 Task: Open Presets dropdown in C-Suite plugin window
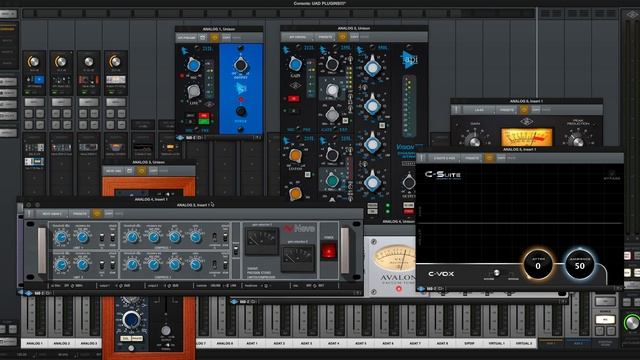pyautogui.click(x=471, y=158)
